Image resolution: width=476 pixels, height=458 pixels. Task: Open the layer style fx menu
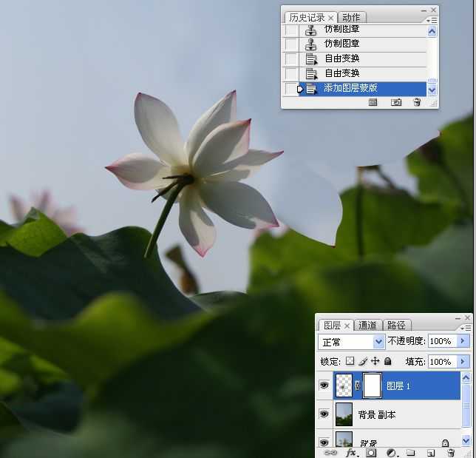pyautogui.click(x=351, y=452)
